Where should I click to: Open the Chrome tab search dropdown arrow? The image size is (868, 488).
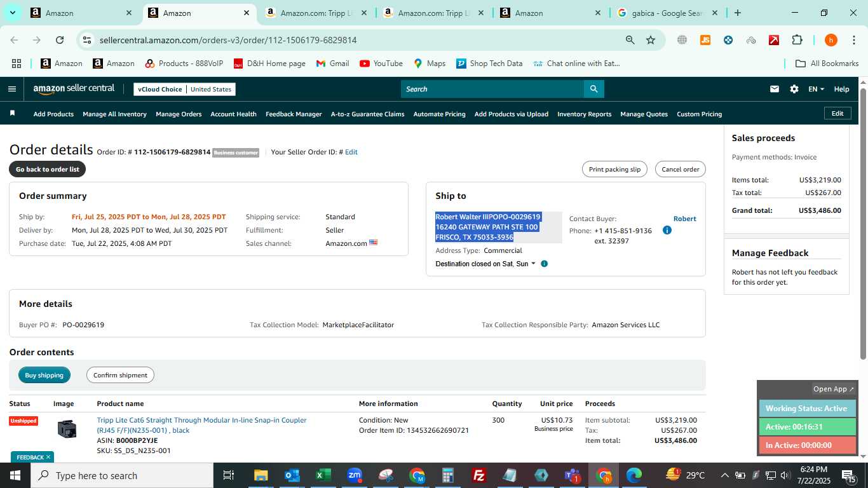point(13,13)
